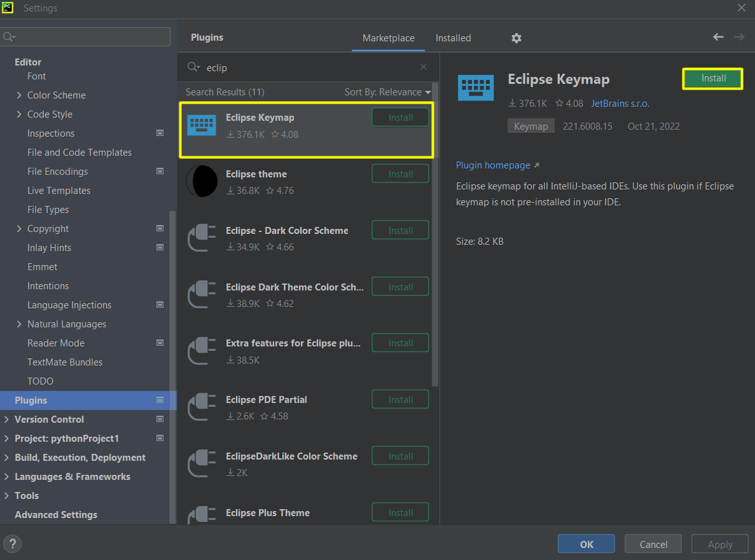Open the help question mark button
The image size is (755, 560).
[x=13, y=544]
